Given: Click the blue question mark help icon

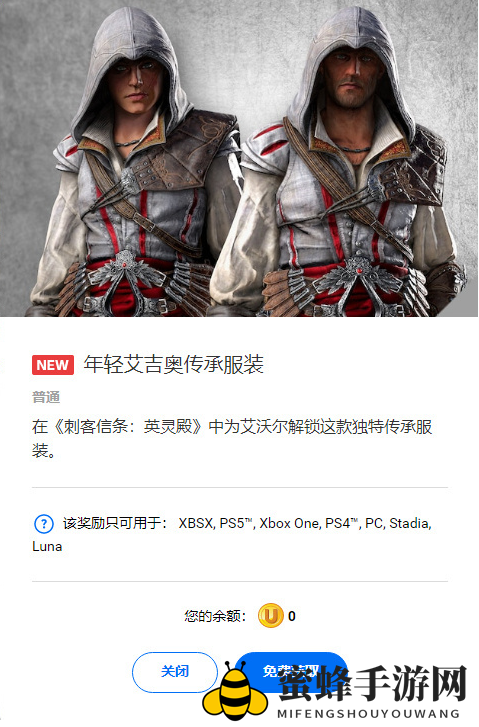Looking at the screenshot, I should [44, 524].
